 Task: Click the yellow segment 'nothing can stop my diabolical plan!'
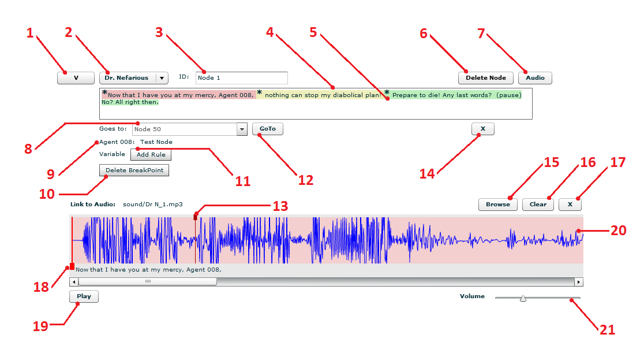[323, 95]
